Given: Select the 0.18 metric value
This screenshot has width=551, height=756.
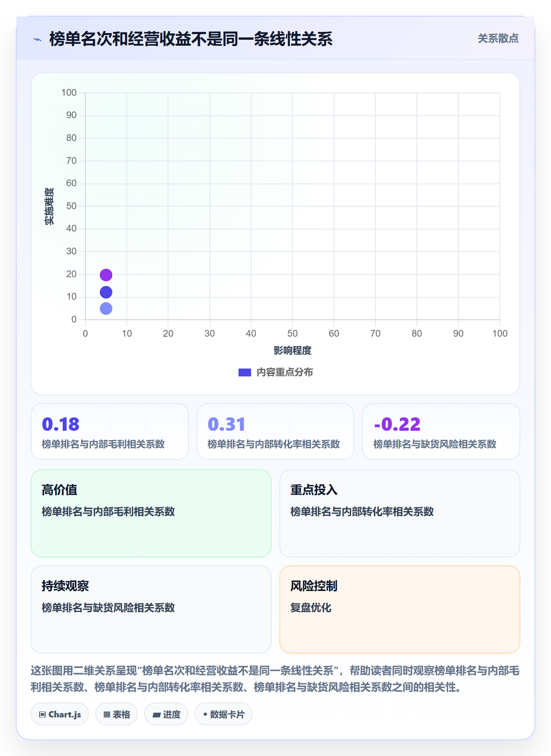Looking at the screenshot, I should (61, 424).
